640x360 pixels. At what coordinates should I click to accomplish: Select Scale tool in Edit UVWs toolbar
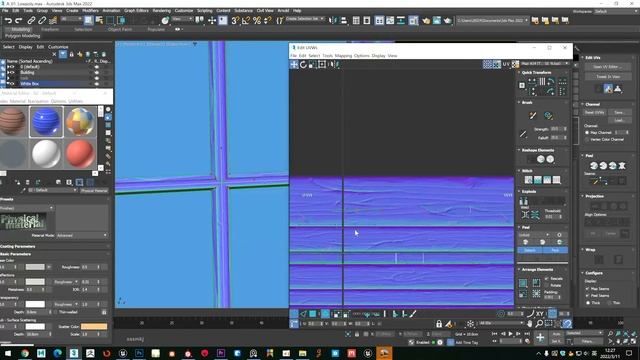click(312, 64)
